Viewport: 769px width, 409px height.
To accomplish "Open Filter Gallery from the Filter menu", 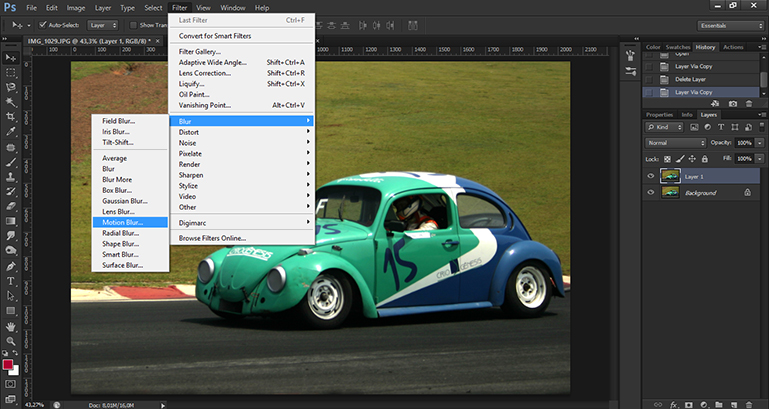I will pos(200,51).
